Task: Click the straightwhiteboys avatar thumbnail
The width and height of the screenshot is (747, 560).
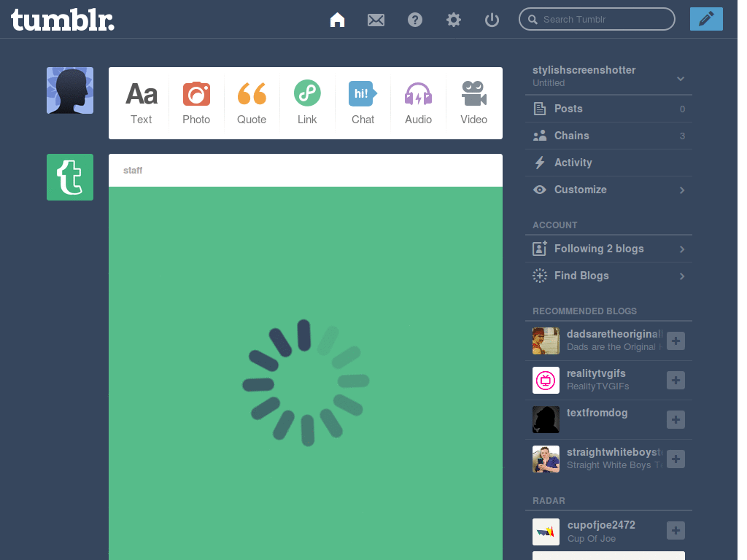Action: 546,459
